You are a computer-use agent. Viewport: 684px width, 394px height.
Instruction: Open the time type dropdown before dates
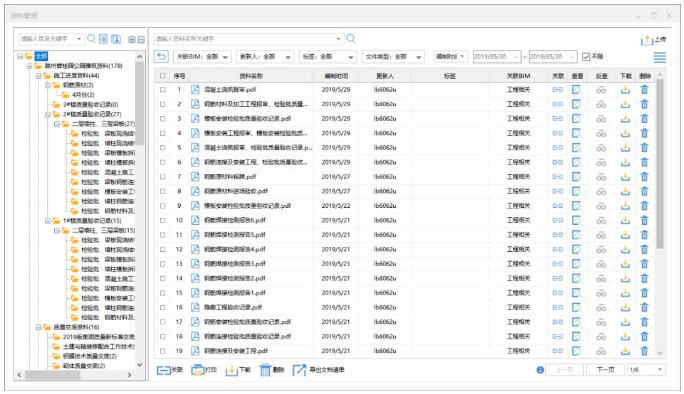[x=451, y=56]
